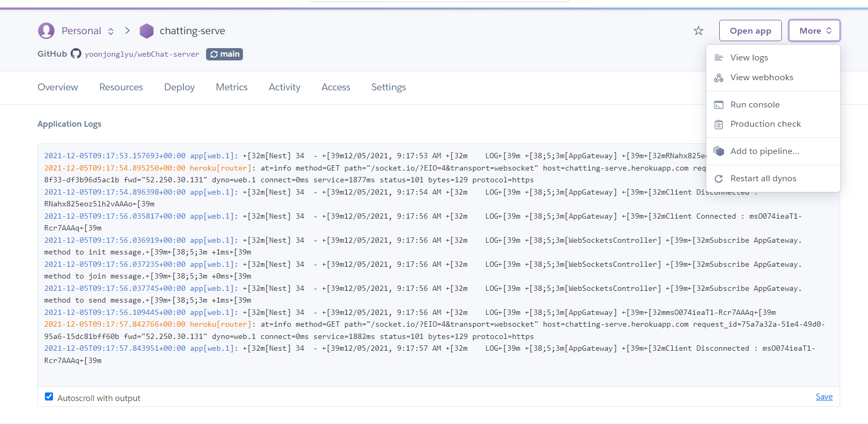
Task: Click the 'method to init message' log text
Action: pyautogui.click(x=94, y=252)
